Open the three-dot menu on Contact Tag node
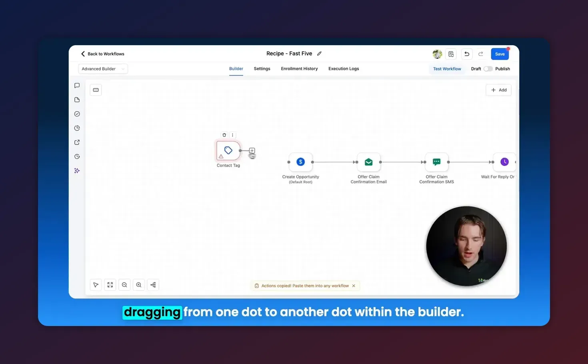 [232, 135]
